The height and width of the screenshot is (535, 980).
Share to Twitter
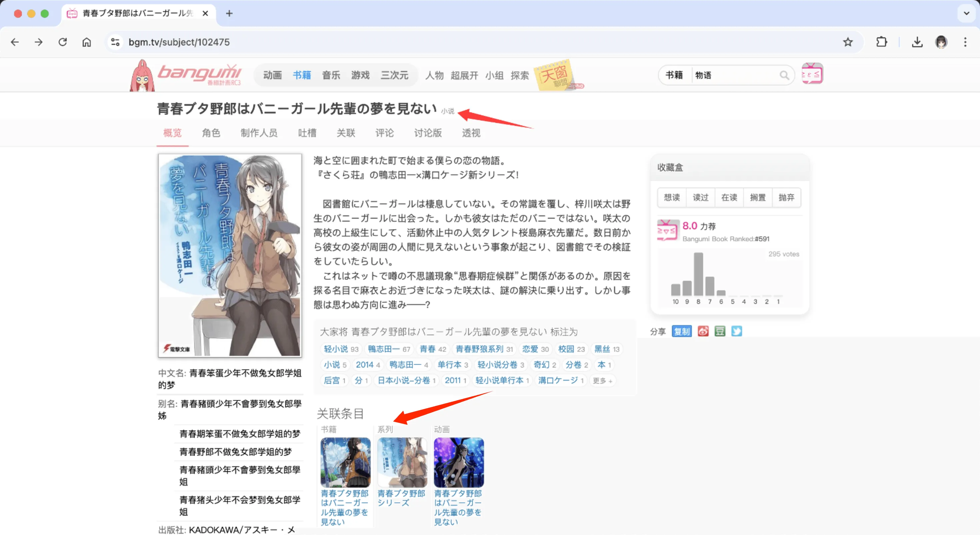tap(737, 331)
